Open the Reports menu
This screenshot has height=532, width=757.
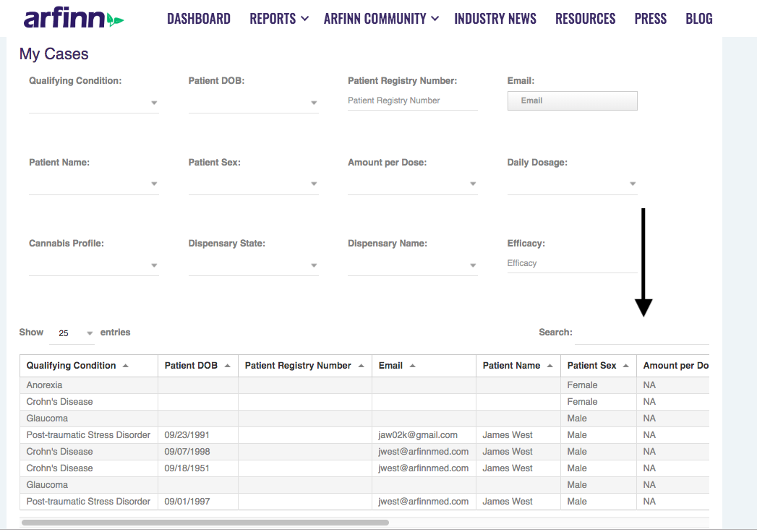click(x=279, y=19)
